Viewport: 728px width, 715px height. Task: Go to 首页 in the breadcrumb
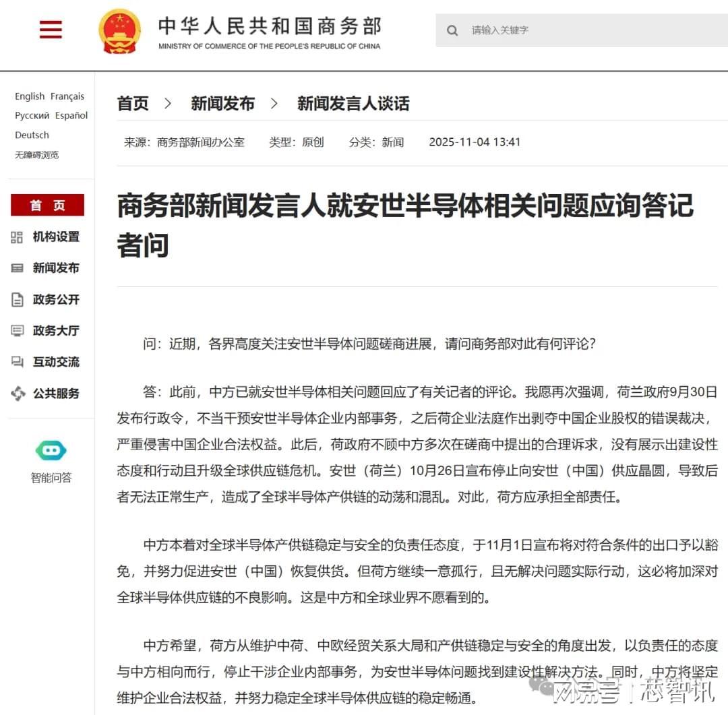pos(133,104)
